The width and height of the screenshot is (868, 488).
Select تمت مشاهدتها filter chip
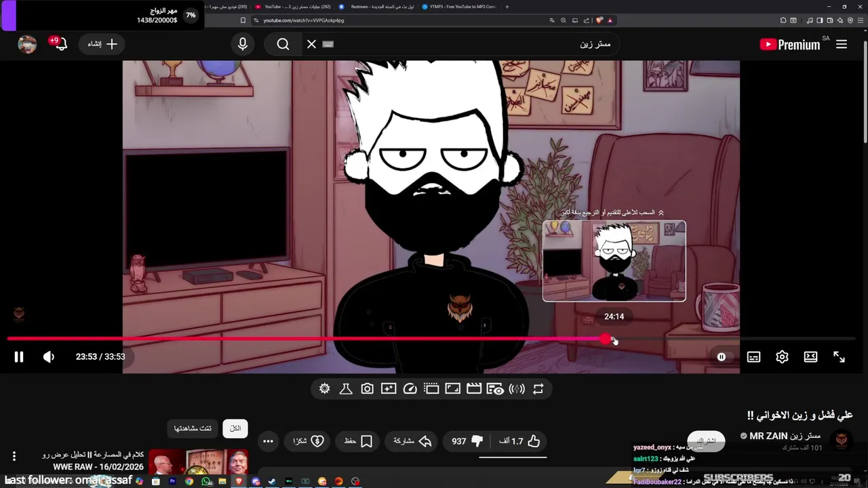(193, 428)
